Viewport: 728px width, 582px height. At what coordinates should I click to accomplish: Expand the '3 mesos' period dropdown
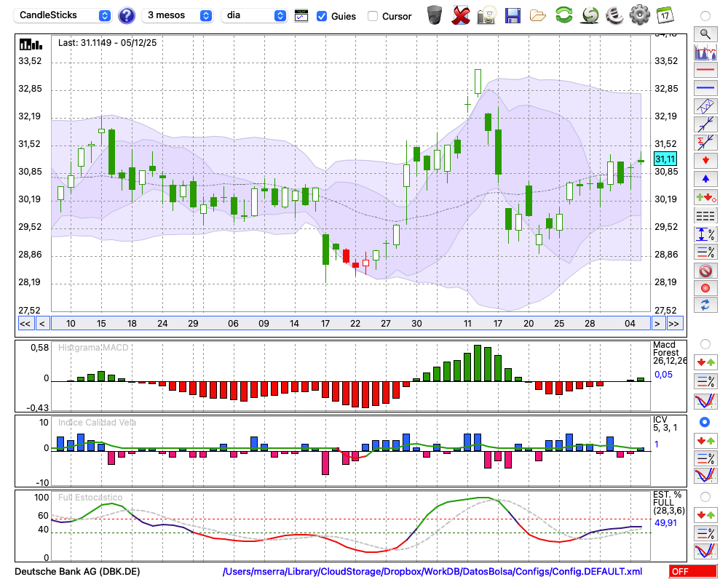[x=178, y=15]
